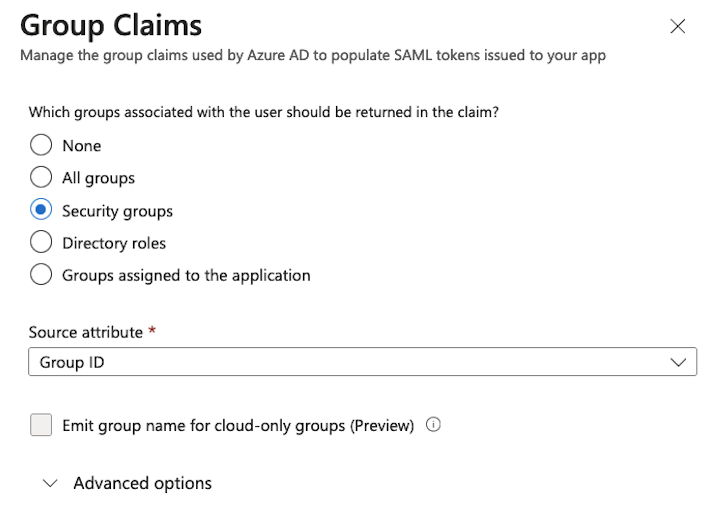Screen dimensions: 717x510
Task: Click the "Source attribute" field label
Action: click(x=85, y=332)
